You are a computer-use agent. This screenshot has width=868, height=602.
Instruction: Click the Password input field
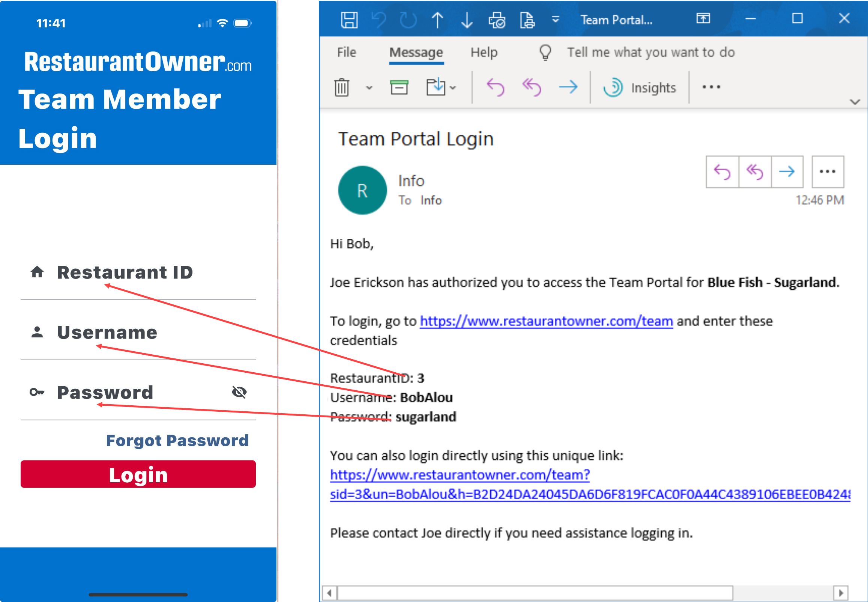138,393
